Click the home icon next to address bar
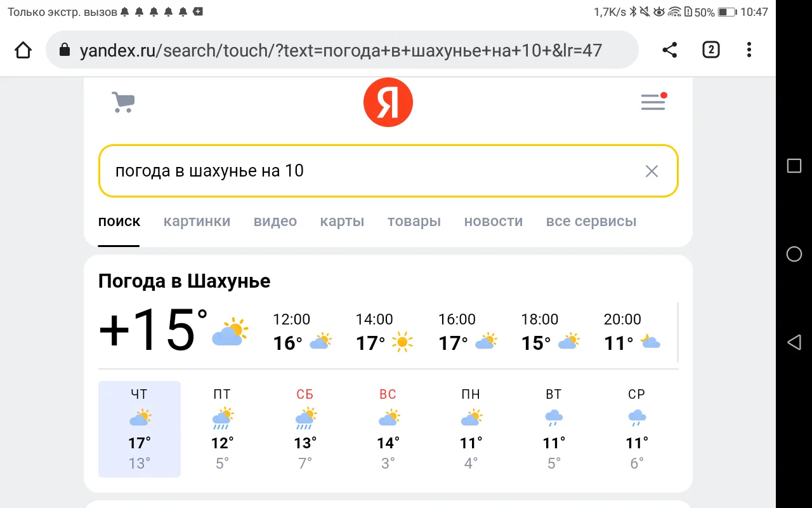The height and width of the screenshot is (508, 812). (23, 49)
